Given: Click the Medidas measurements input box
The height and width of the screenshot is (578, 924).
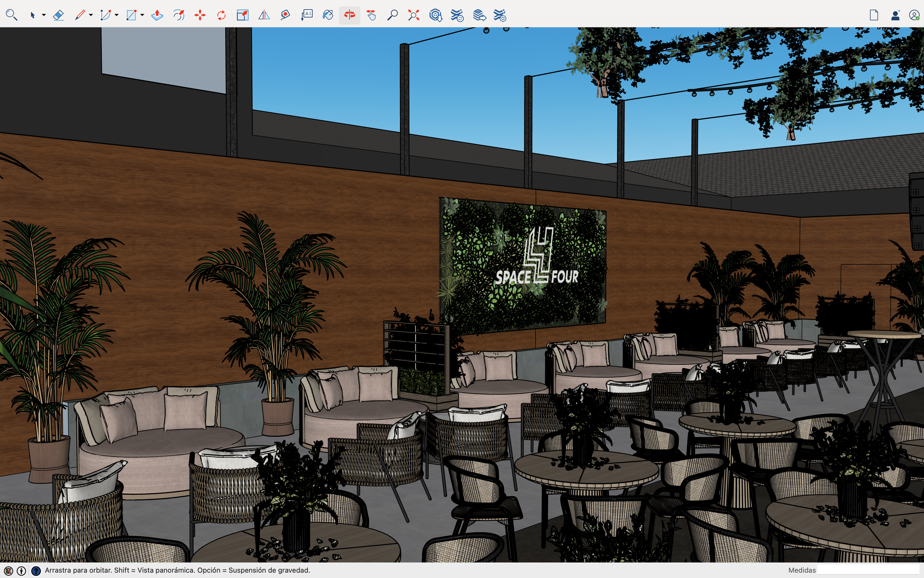Looking at the screenshot, I should 868,570.
